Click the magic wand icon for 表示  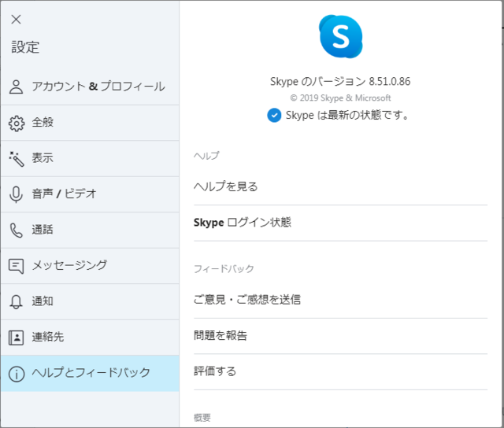(x=16, y=159)
